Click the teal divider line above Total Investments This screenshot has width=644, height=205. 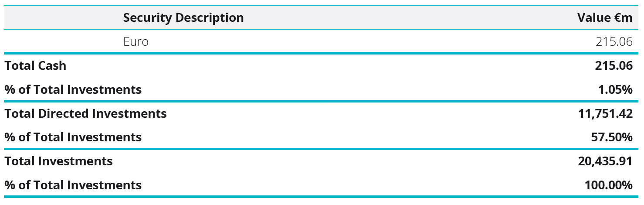point(322,149)
